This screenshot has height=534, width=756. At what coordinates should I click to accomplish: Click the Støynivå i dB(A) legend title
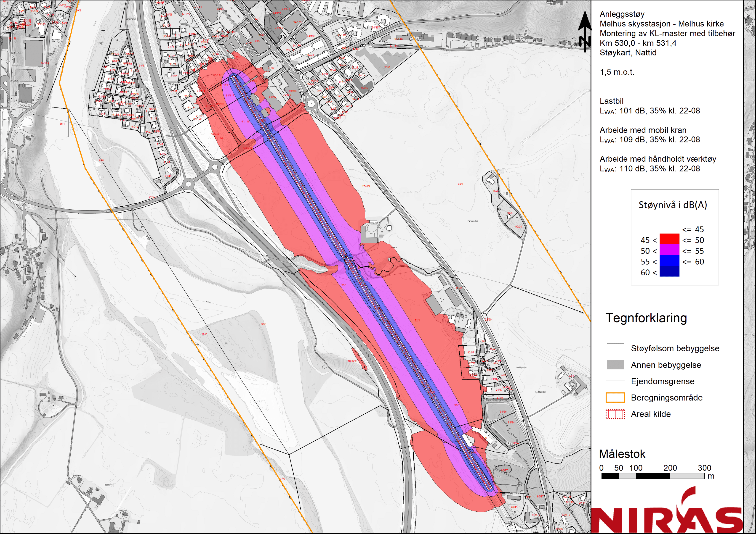click(x=673, y=205)
